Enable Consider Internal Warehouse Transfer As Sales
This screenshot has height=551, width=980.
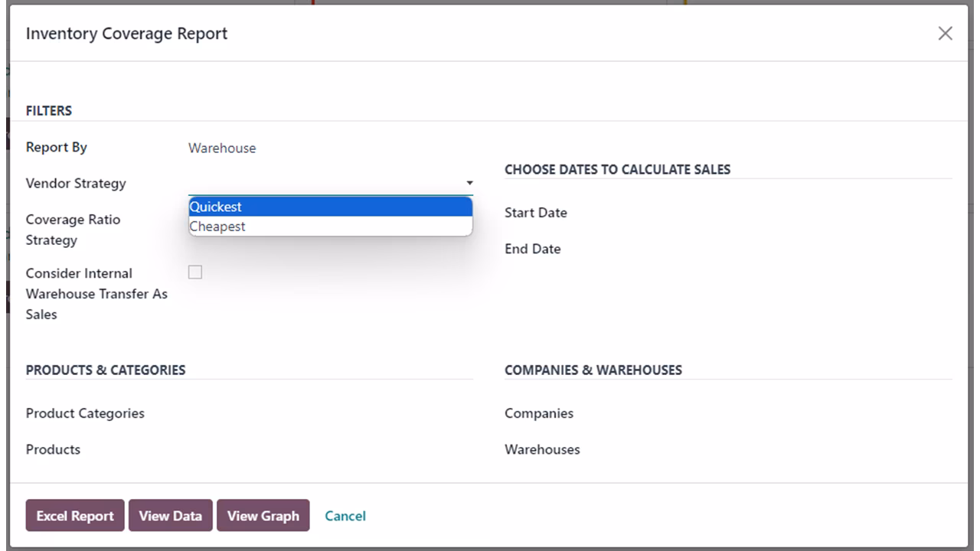coord(195,272)
